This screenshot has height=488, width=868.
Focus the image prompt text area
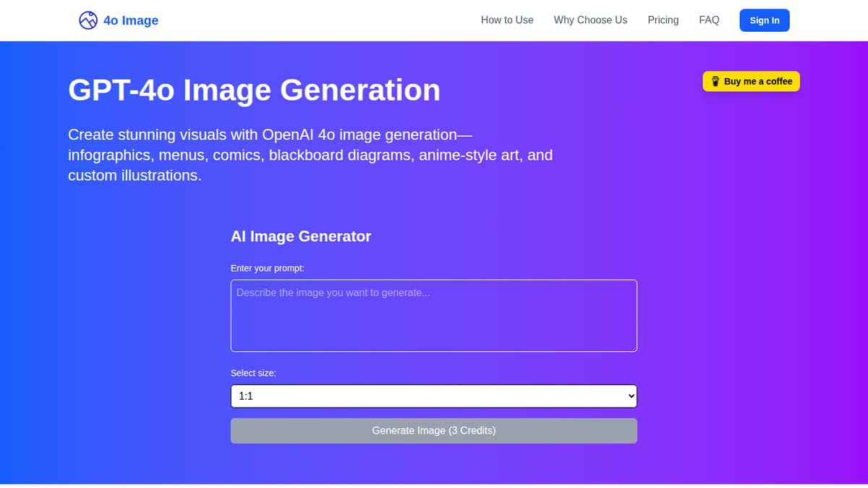pos(434,316)
